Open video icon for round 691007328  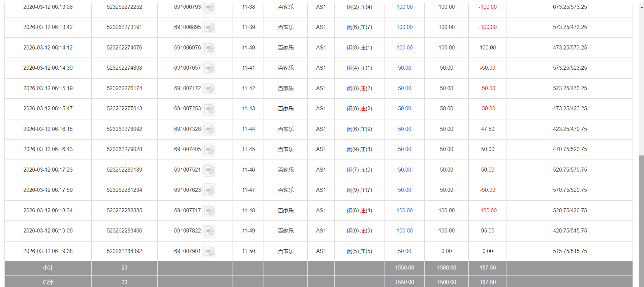(209, 130)
